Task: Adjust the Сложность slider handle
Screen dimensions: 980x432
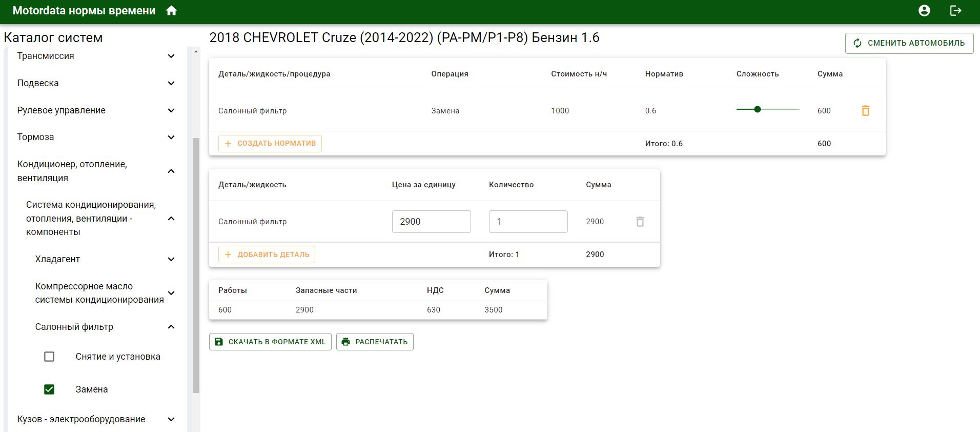Action: (758, 109)
